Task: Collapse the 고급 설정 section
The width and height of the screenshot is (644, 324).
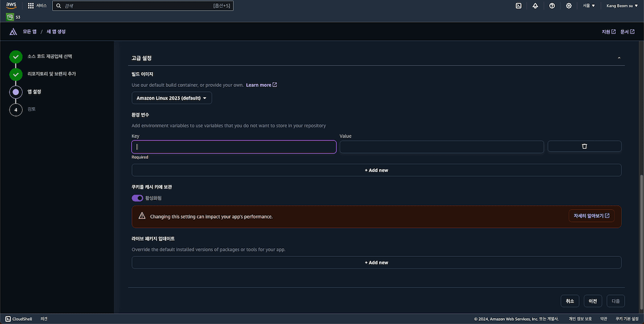Action: [x=619, y=58]
